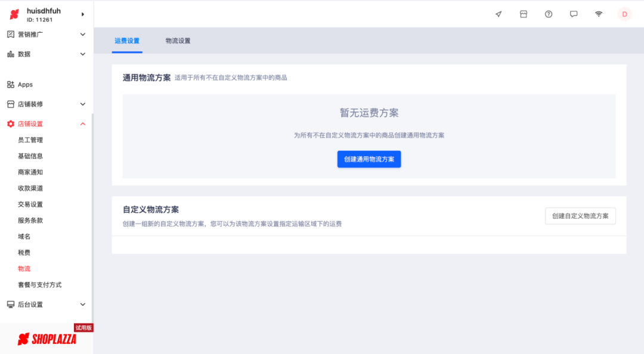Click the paper plane icon in header
The image size is (644, 354).
point(499,14)
